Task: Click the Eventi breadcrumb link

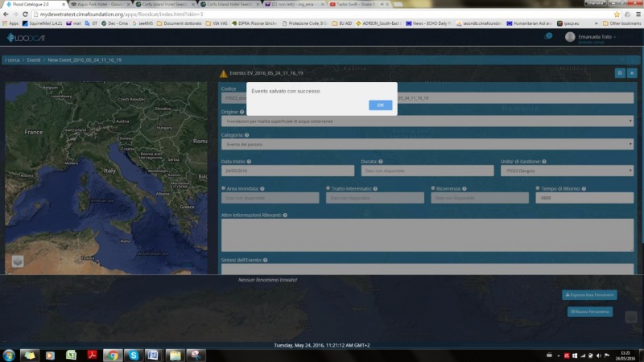Action: tap(34, 60)
